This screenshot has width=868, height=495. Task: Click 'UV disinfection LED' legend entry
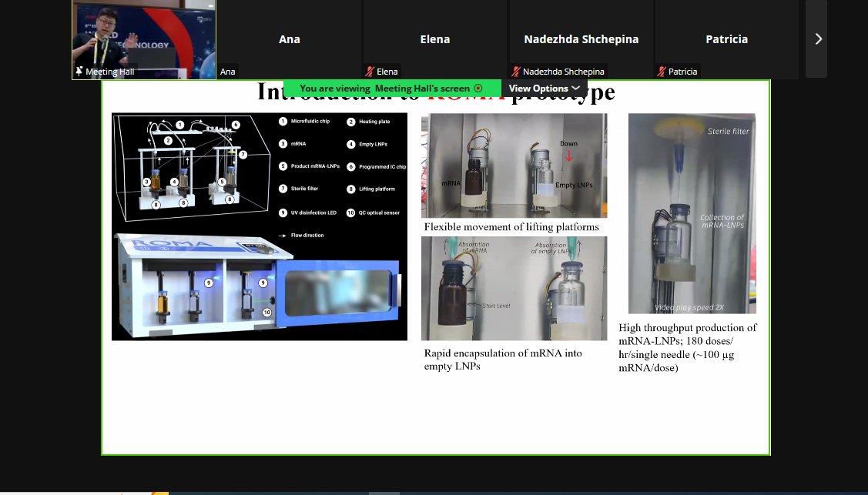308,212
